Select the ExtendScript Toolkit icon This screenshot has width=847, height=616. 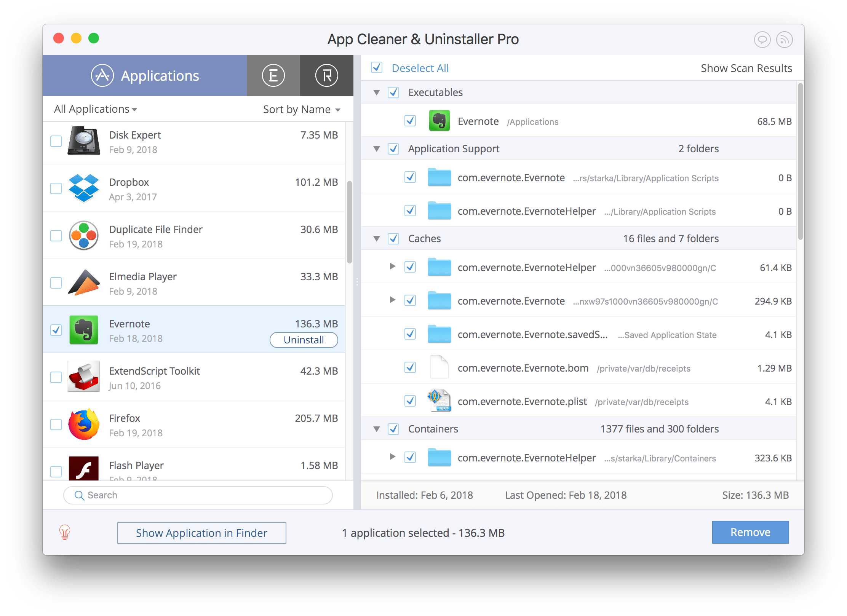[84, 379]
